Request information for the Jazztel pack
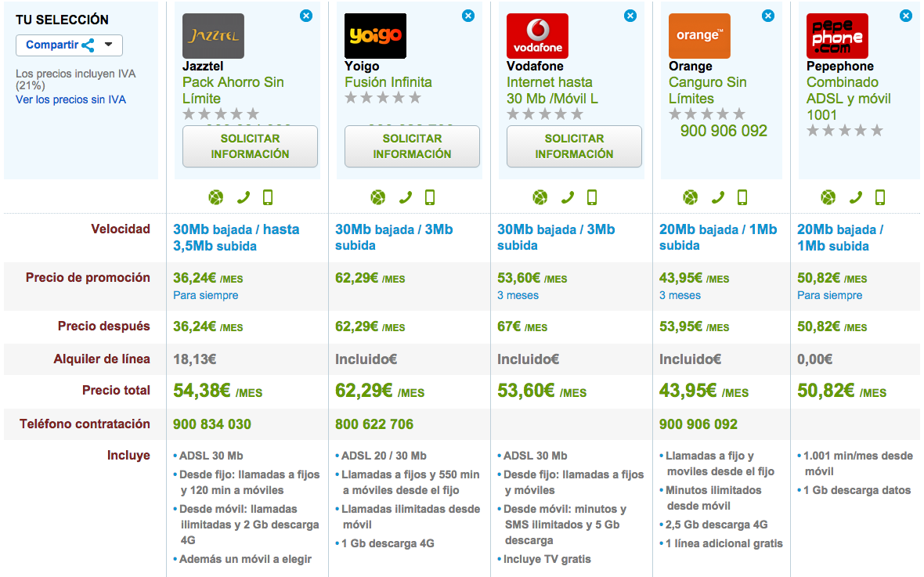 (x=250, y=146)
